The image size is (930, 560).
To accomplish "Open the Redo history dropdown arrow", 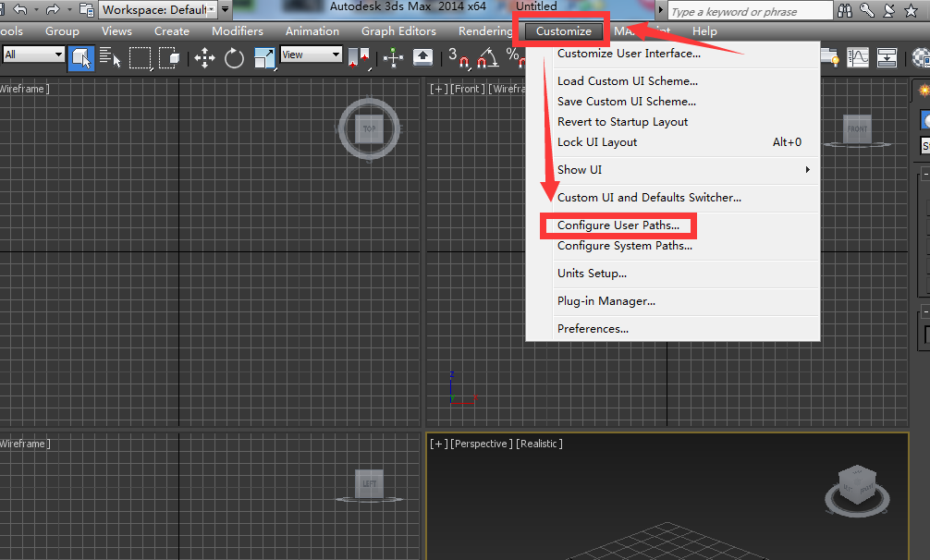I will point(69,10).
